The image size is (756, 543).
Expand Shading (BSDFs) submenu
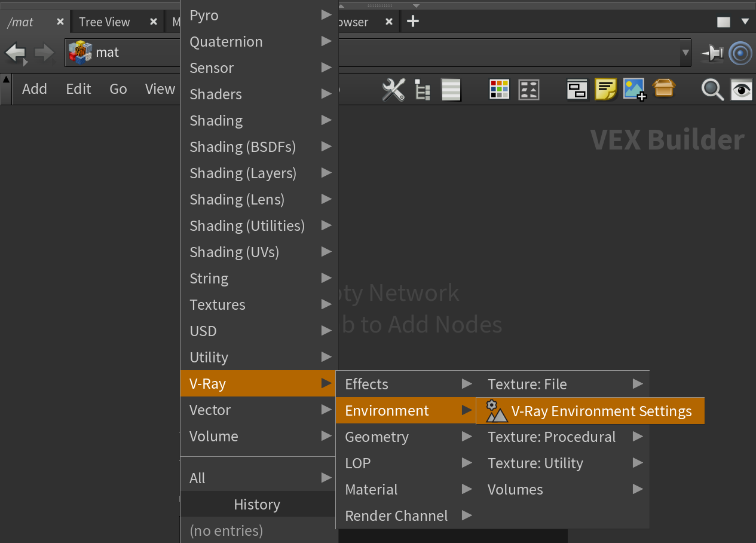(x=259, y=147)
